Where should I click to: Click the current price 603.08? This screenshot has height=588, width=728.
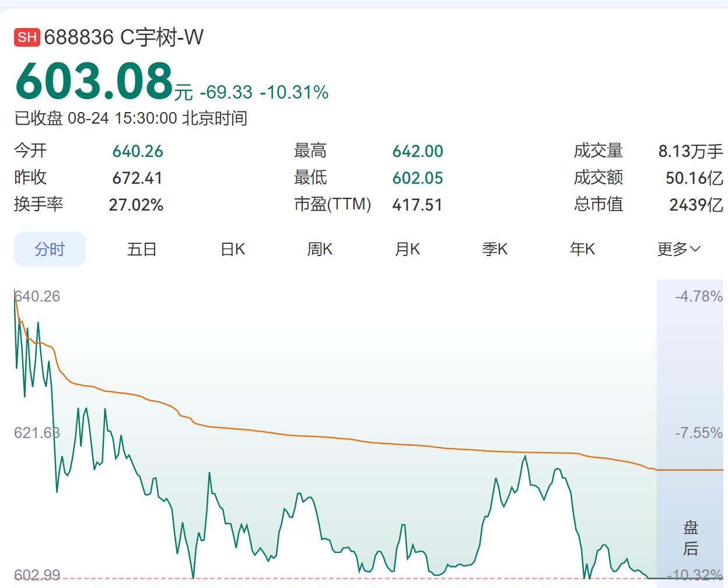click(x=94, y=80)
